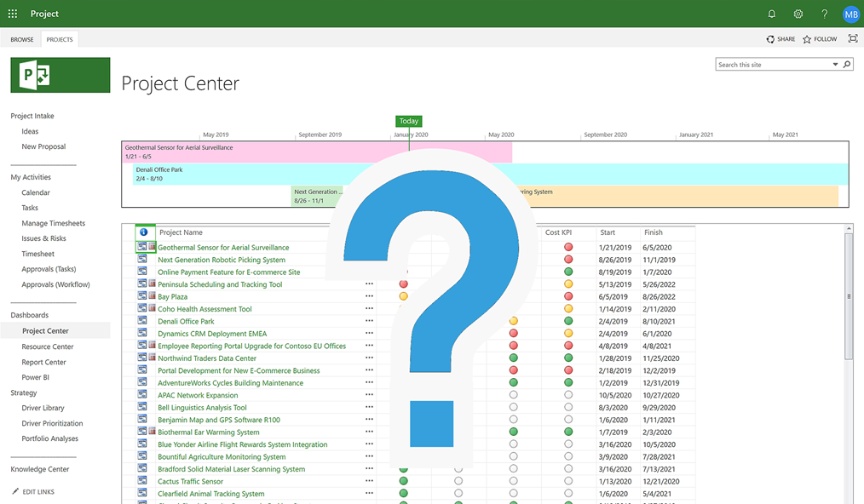The image size is (864, 504).
Task: Open Online Payment Feature for E-commerce Site project
Action: 228,272
